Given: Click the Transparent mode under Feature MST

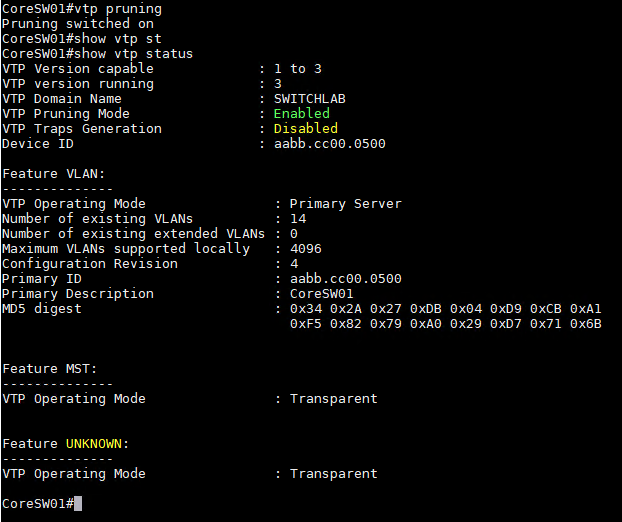Looking at the screenshot, I should pyautogui.click(x=333, y=399).
